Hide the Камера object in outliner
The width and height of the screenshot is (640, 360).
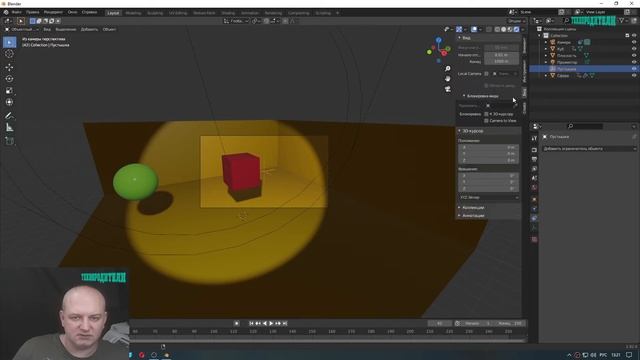tap(634, 42)
